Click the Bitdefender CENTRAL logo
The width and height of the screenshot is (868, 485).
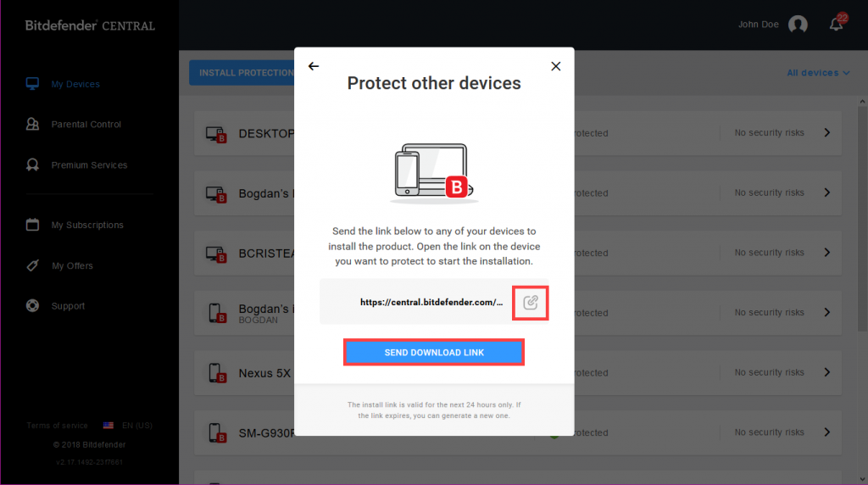pos(90,25)
